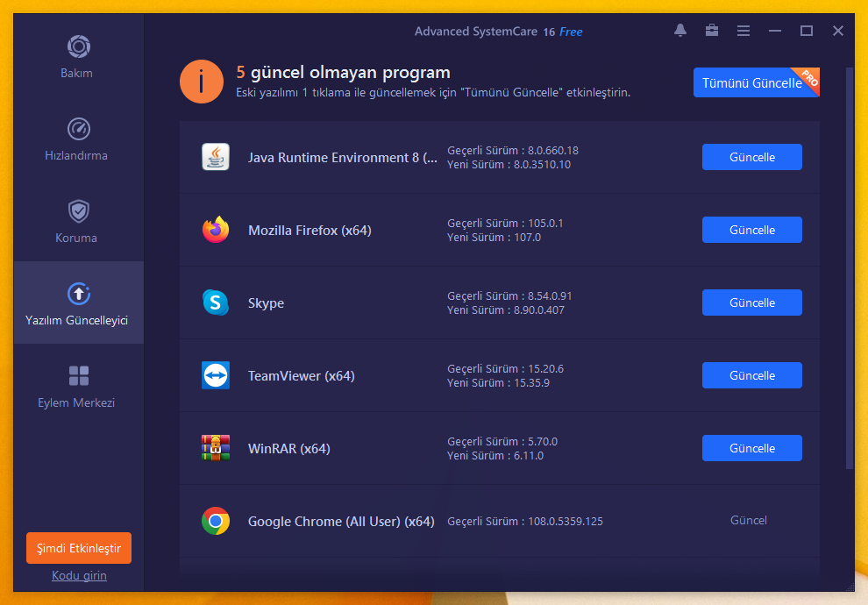Update Mozilla Firefox with Güncelle button

pyautogui.click(x=751, y=230)
